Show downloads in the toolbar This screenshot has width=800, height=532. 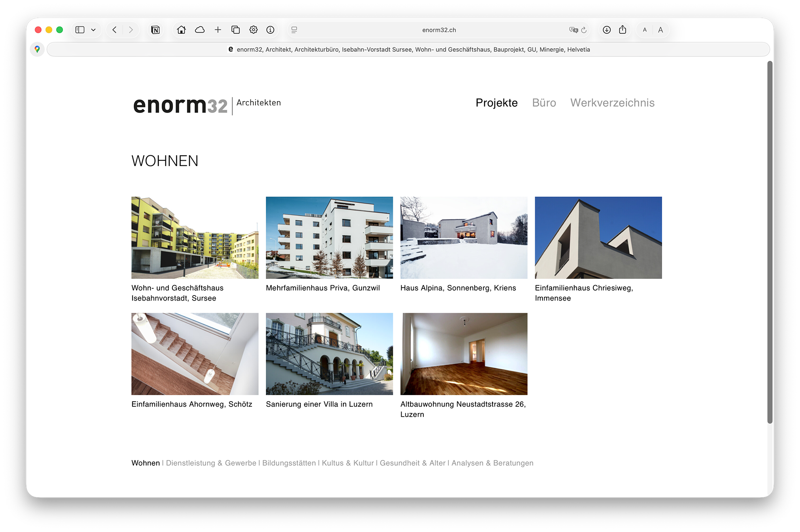point(607,30)
